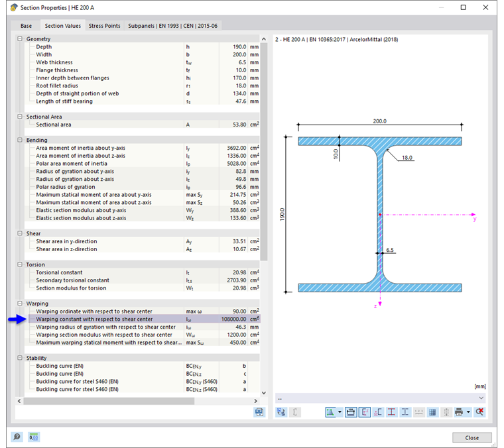Click the section title HE 200 A header text
504x448 pixels.
(336, 40)
